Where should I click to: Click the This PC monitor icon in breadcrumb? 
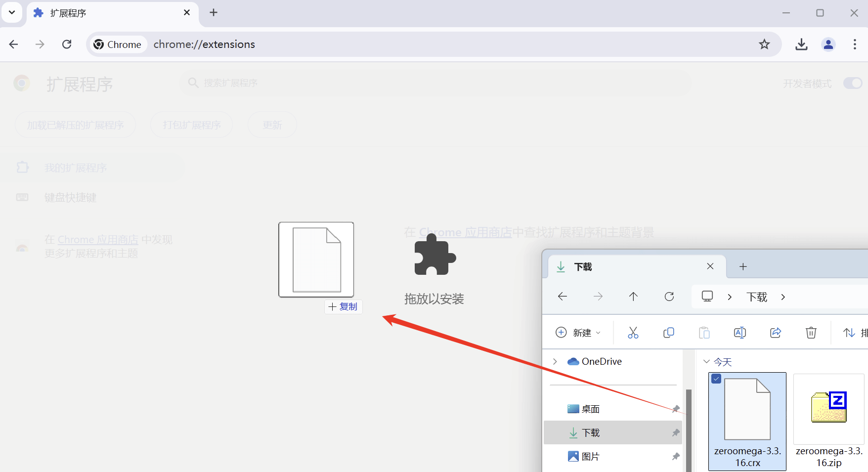tap(707, 296)
